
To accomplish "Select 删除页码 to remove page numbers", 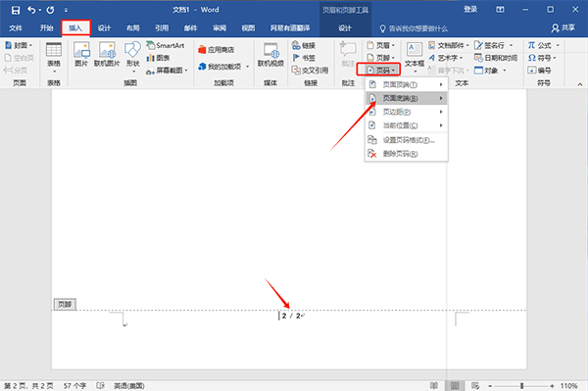I will [x=406, y=154].
